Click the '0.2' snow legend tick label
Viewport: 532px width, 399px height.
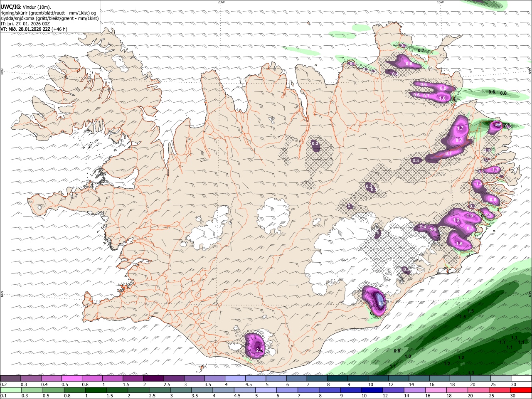point(3,384)
